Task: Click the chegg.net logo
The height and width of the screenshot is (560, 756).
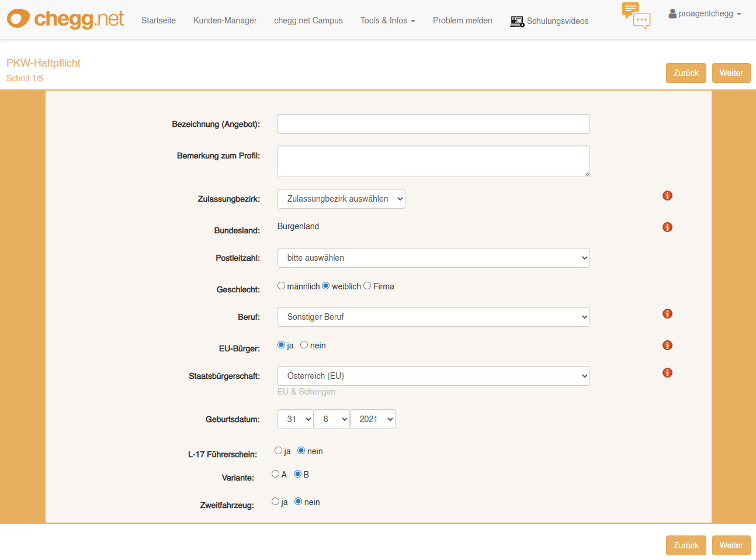Action: click(x=65, y=19)
